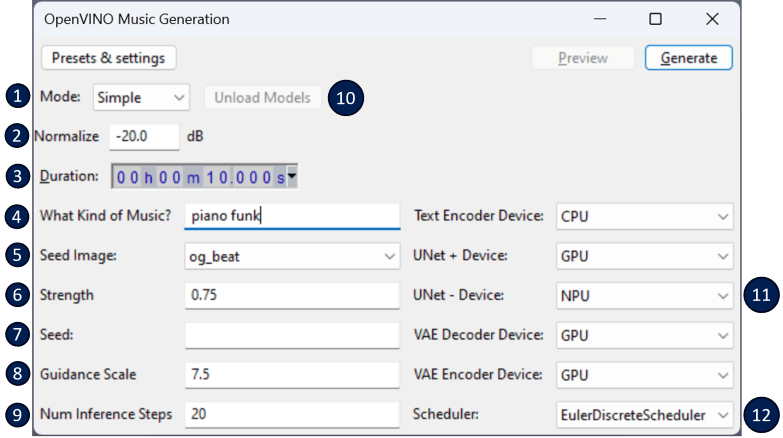Click the Generate button

point(688,58)
